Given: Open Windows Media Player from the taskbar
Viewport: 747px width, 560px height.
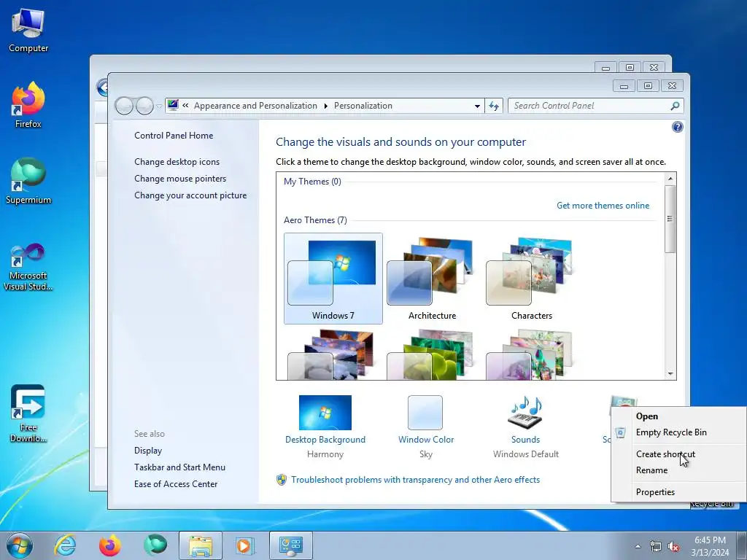Looking at the screenshot, I should click(245, 545).
